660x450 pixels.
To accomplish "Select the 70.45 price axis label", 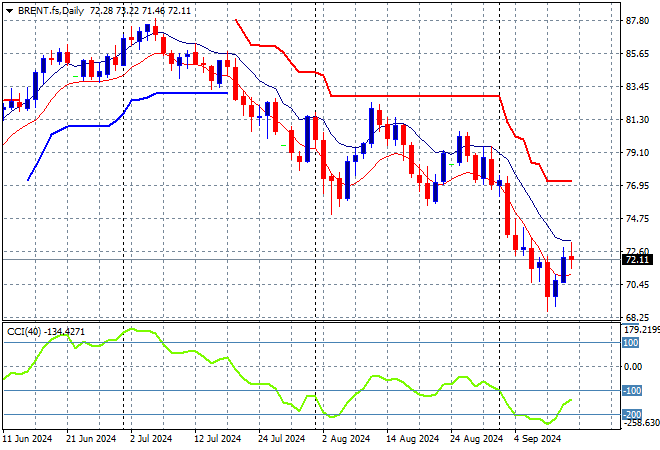I will (637, 285).
